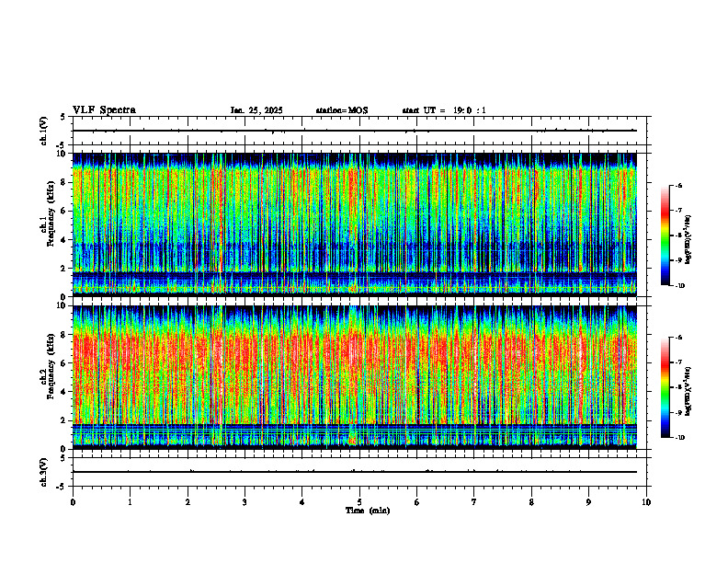The width and height of the screenshot is (728, 563).
Task: Click the "-6" label on ch.2 colorbar
Action: coord(679,338)
